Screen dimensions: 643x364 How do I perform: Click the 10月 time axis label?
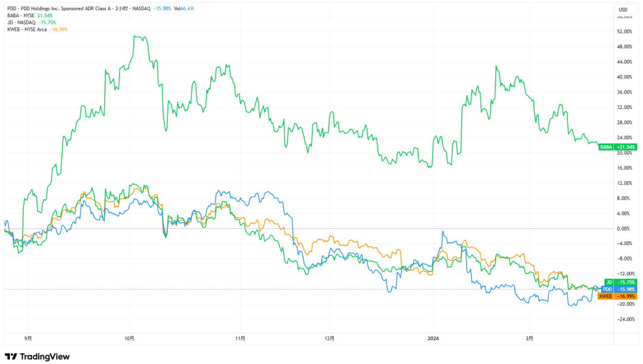click(x=130, y=338)
